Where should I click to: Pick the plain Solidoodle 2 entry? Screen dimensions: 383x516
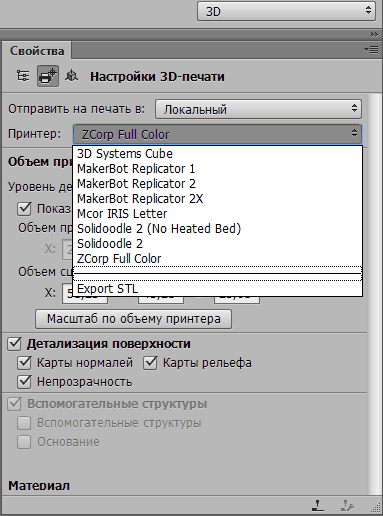coord(217,244)
